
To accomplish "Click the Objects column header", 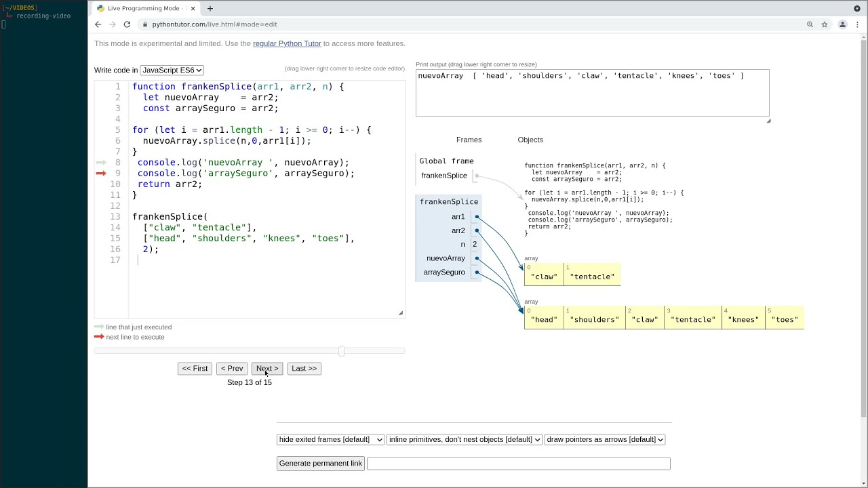I will coord(530,140).
